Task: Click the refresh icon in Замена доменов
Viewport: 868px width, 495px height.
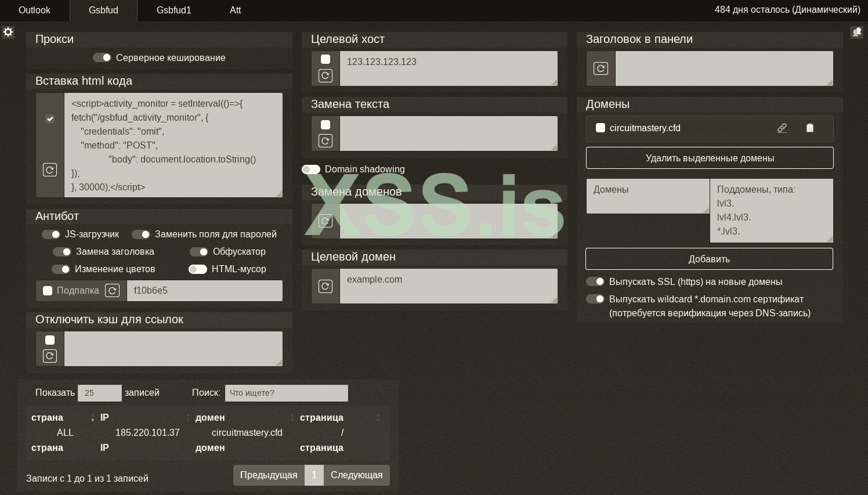Action: [325, 221]
